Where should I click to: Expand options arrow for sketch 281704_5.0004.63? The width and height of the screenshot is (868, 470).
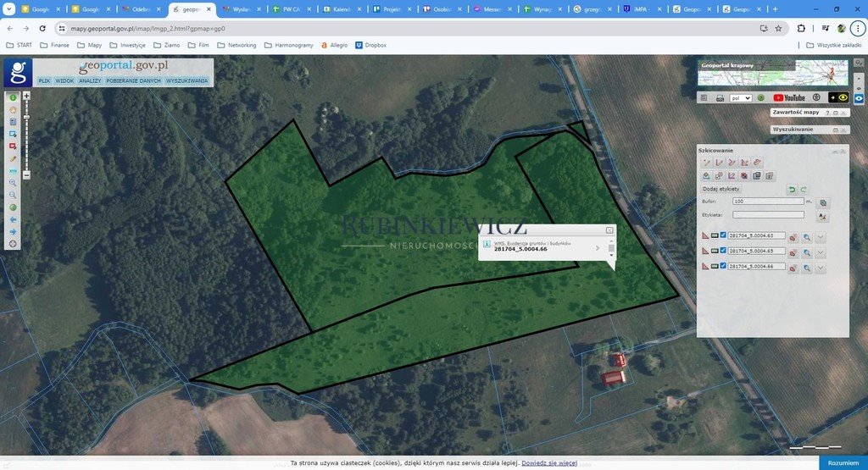click(x=821, y=237)
